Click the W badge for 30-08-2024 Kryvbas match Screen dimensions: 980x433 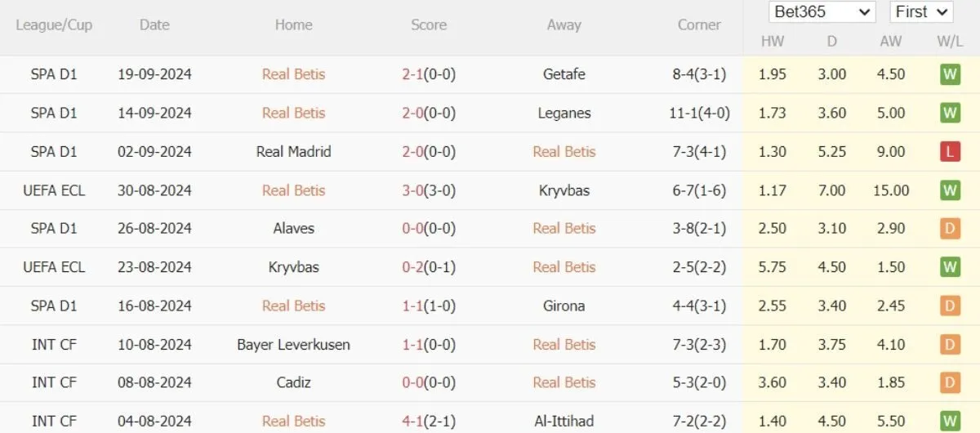click(949, 190)
